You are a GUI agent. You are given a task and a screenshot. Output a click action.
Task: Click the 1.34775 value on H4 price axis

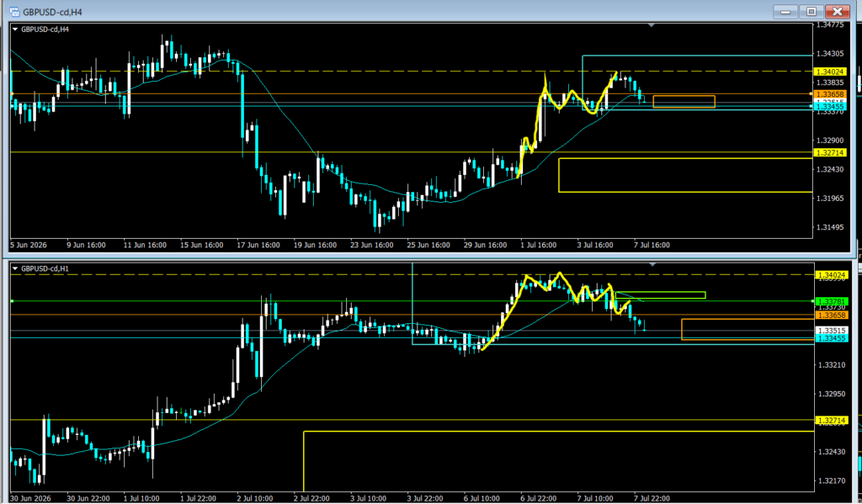(x=830, y=24)
